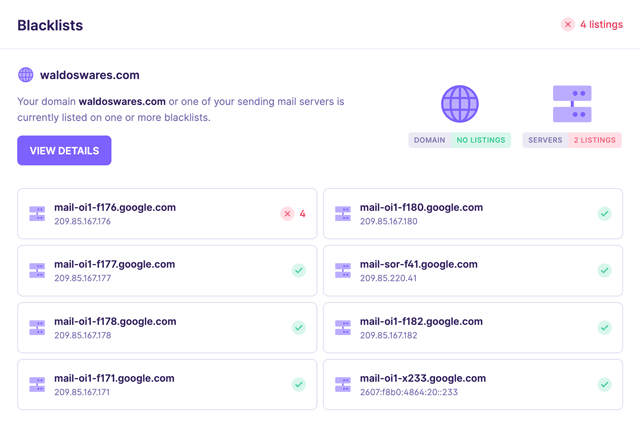
Task: Click the Blacklists page heading
Action: pos(50,25)
